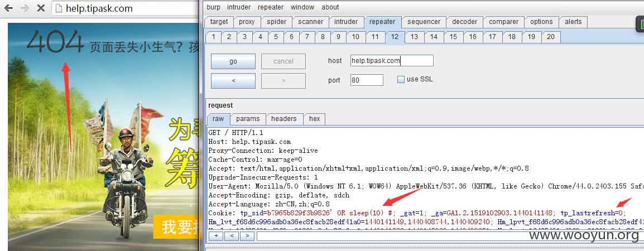Switch to the target tab

[x=219, y=22]
